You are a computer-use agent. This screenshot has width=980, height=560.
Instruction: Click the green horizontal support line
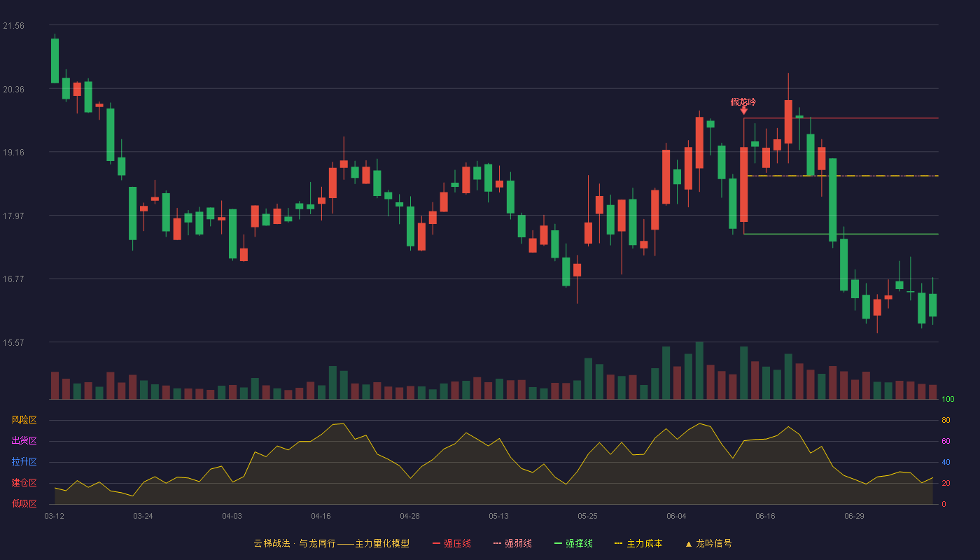[841, 234]
